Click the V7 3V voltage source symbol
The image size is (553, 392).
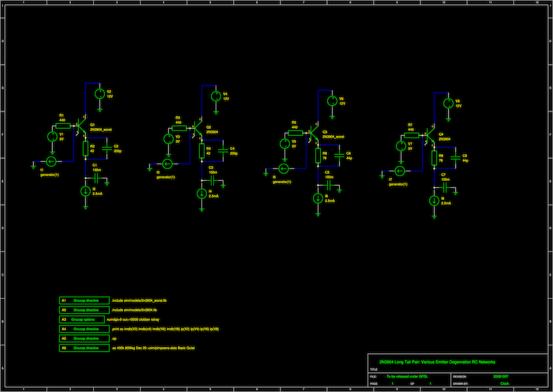point(401,145)
